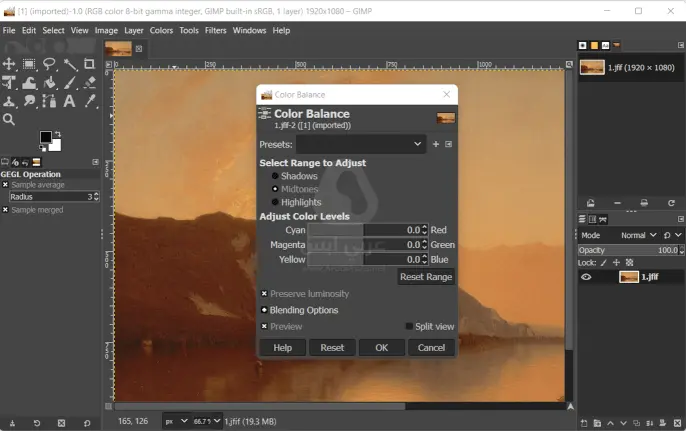The width and height of the screenshot is (686, 431).
Task: Open the Presets dropdown
Action: point(361,144)
